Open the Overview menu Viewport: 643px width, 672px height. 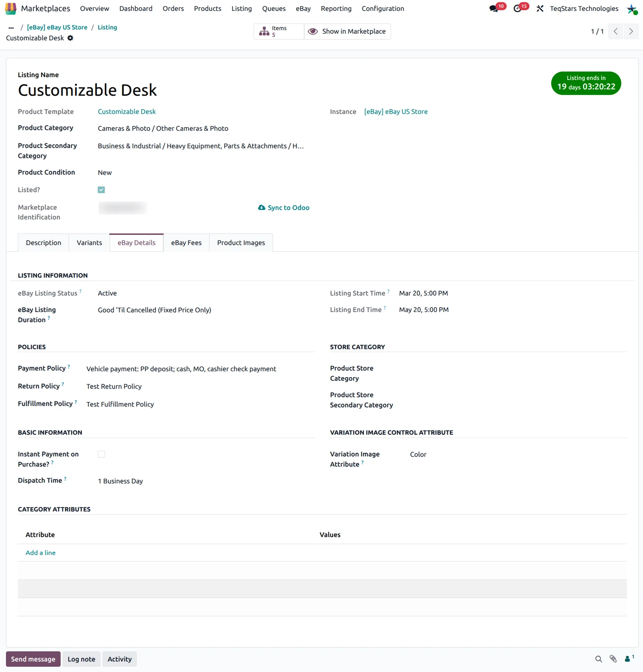(x=94, y=8)
